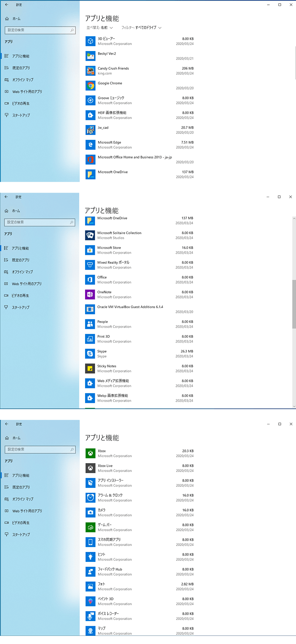Click the 26.3 MB size value

point(187,351)
